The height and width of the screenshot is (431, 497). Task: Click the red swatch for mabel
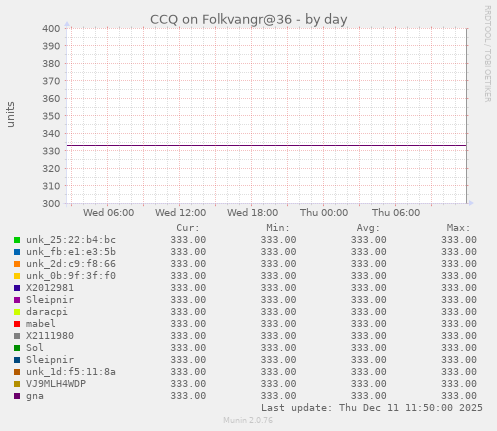coord(17,324)
